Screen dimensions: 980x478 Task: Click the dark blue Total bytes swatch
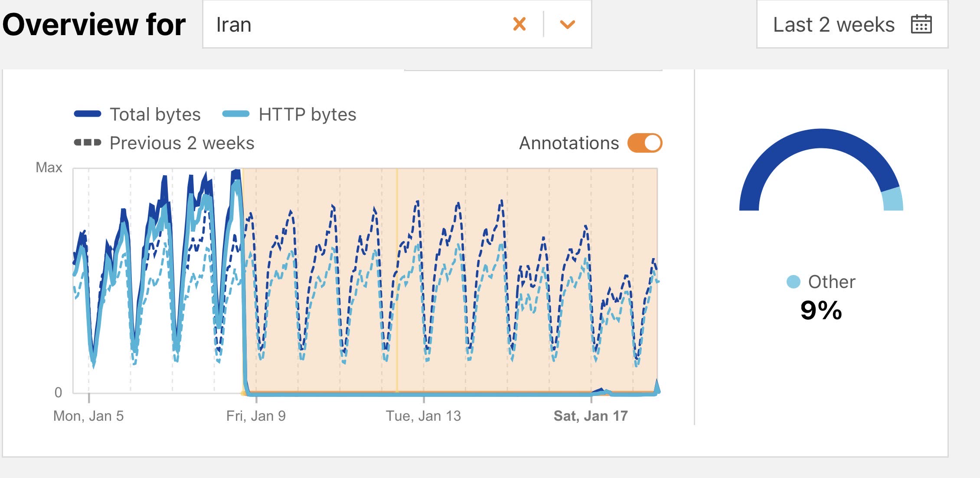pyautogui.click(x=88, y=114)
